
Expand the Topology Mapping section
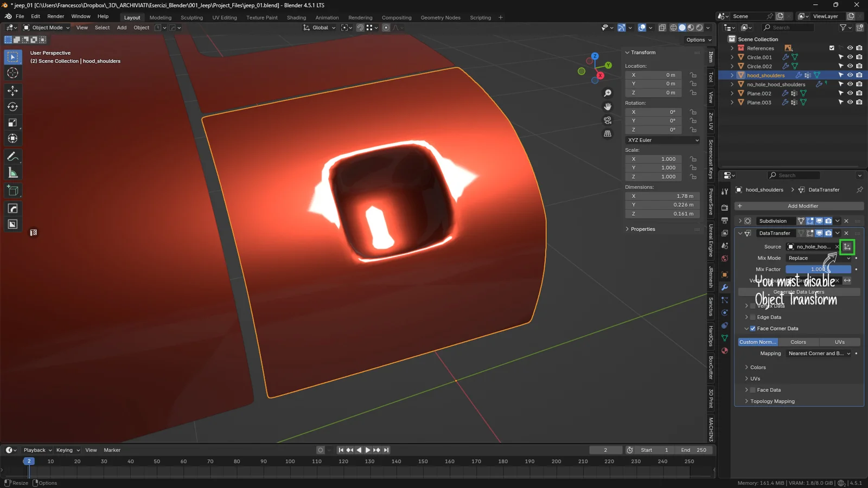pos(772,401)
